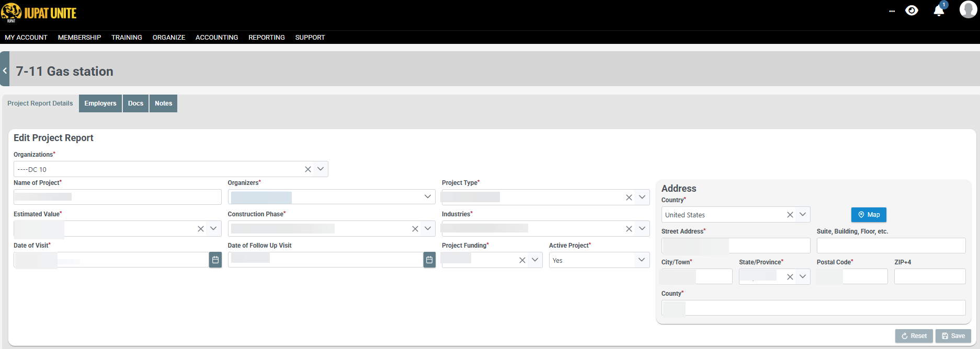This screenshot has height=349, width=980.
Task: Expand the Organizations dropdown
Action: click(x=321, y=169)
